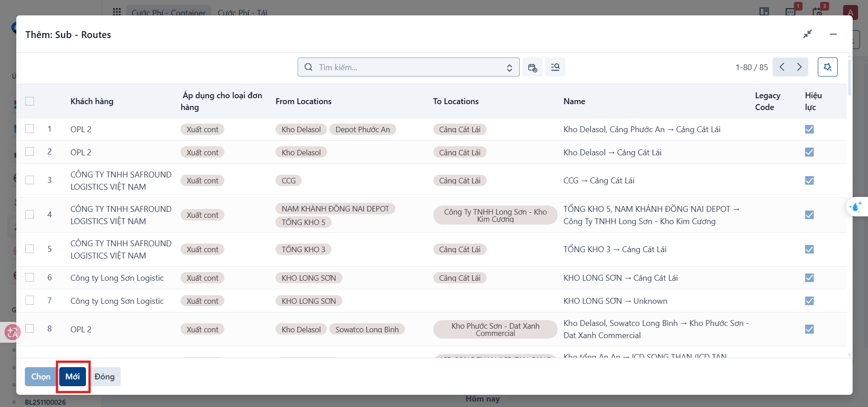Toggle Hiệu lực checkbox for CCG → Cảng Cát Lái
The height and width of the screenshot is (407, 868).
click(x=809, y=180)
